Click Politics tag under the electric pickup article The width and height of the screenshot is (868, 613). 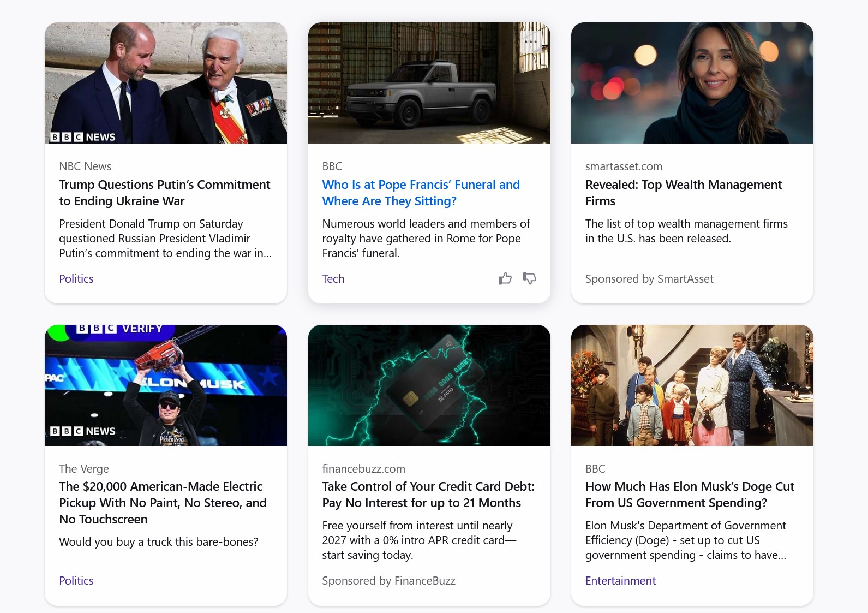(x=76, y=581)
